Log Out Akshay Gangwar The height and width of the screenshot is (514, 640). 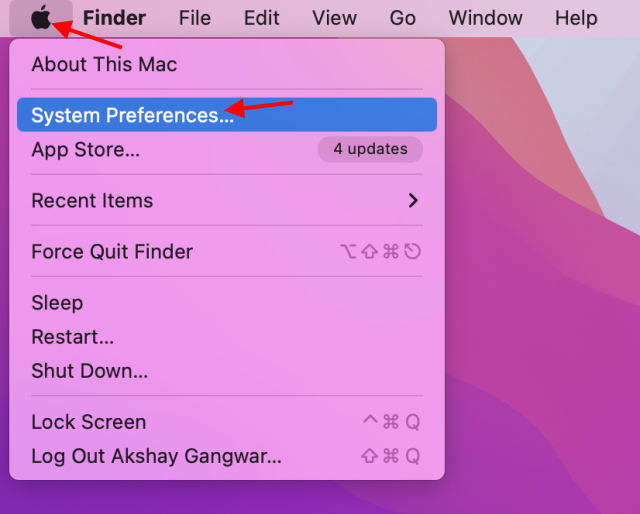click(x=156, y=457)
